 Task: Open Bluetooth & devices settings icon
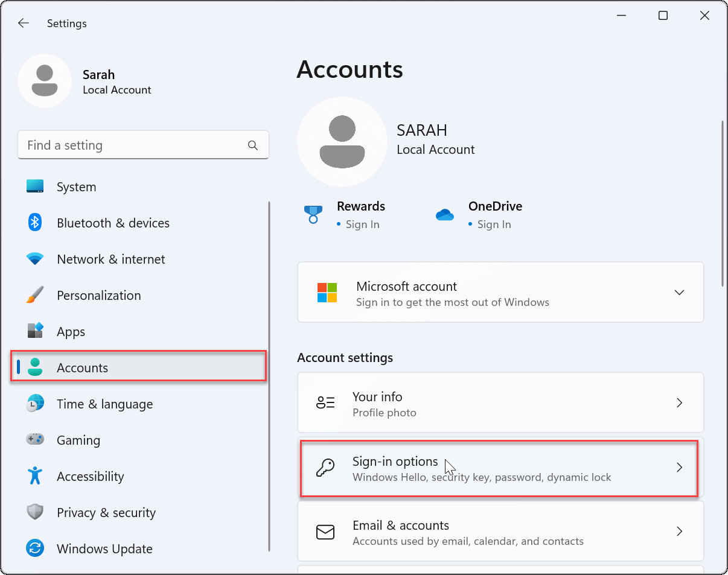pos(35,223)
